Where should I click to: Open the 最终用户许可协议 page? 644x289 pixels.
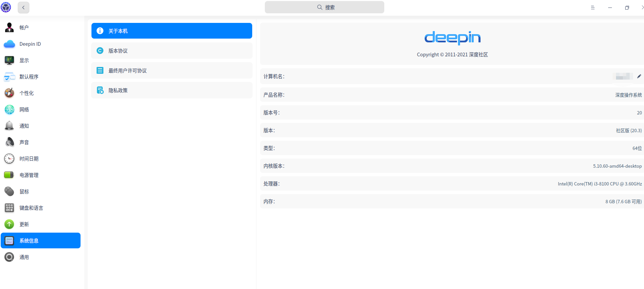click(x=172, y=70)
